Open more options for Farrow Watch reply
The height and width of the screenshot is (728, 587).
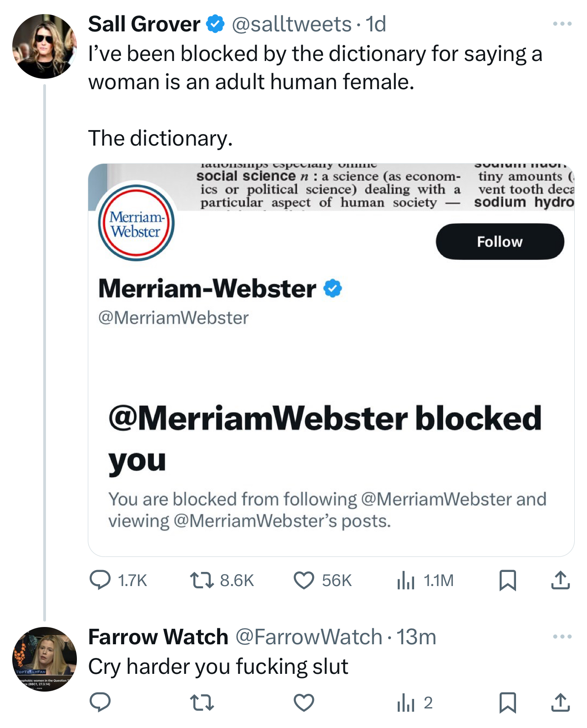click(x=562, y=637)
